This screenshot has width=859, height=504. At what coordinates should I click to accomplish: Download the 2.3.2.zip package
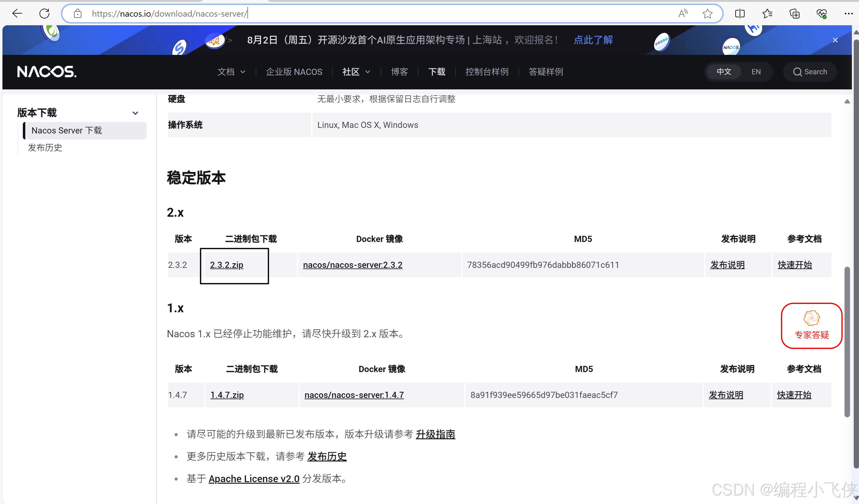(x=227, y=265)
